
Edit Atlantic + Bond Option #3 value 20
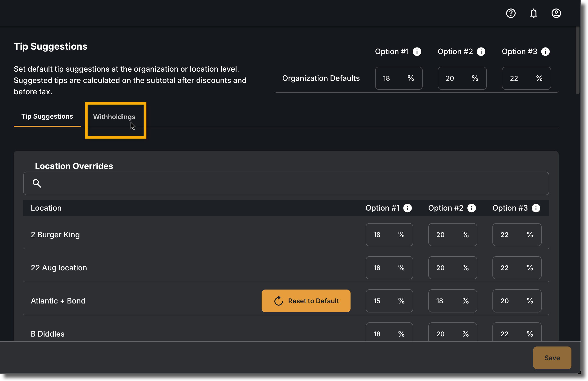coord(517,301)
